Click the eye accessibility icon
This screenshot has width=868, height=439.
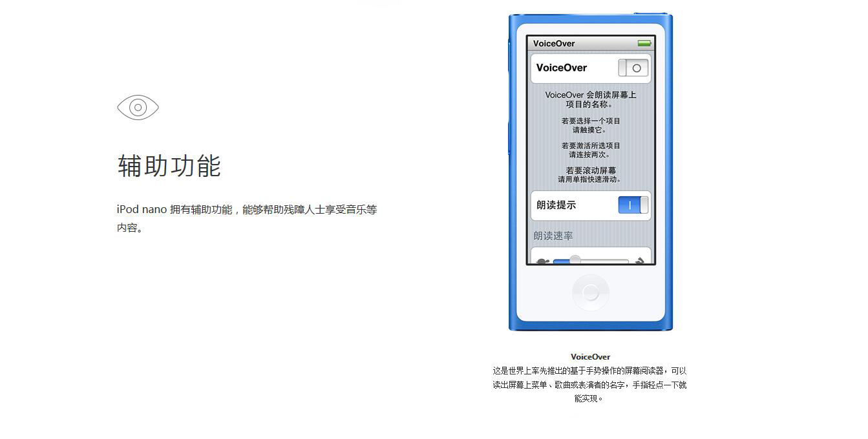138,107
